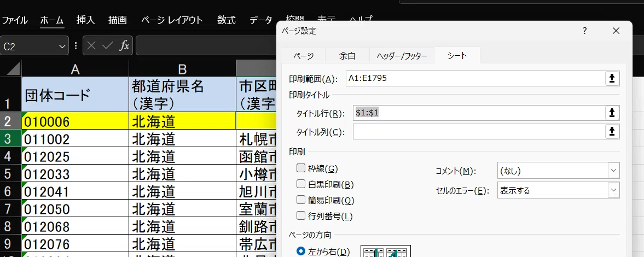Image resolution: width=644 pixels, height=257 pixels.
Task: Click the 北海道 cell in row 6
Action: click(182, 191)
